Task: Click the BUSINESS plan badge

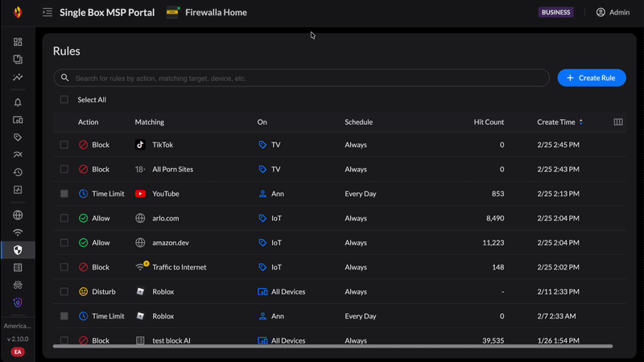Action: (x=556, y=13)
